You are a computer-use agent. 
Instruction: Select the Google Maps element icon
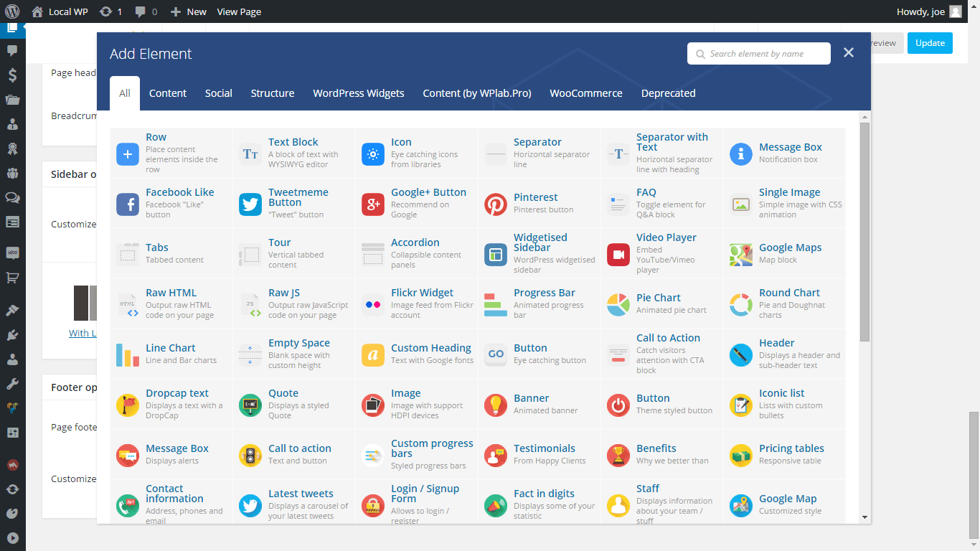click(741, 255)
